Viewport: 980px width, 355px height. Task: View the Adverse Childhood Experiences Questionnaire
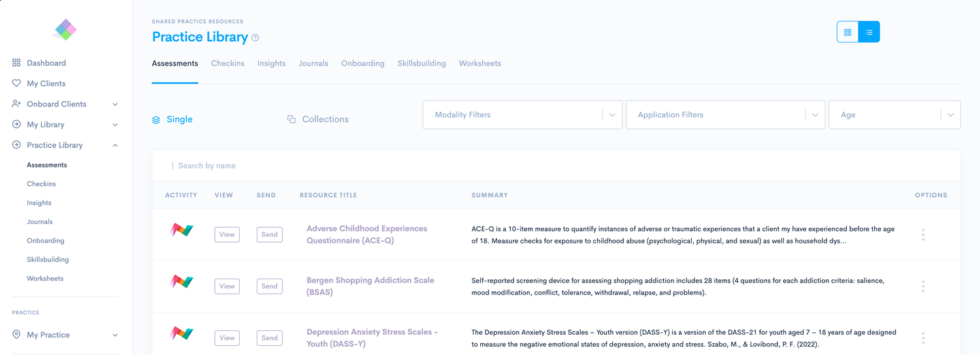pyautogui.click(x=227, y=234)
